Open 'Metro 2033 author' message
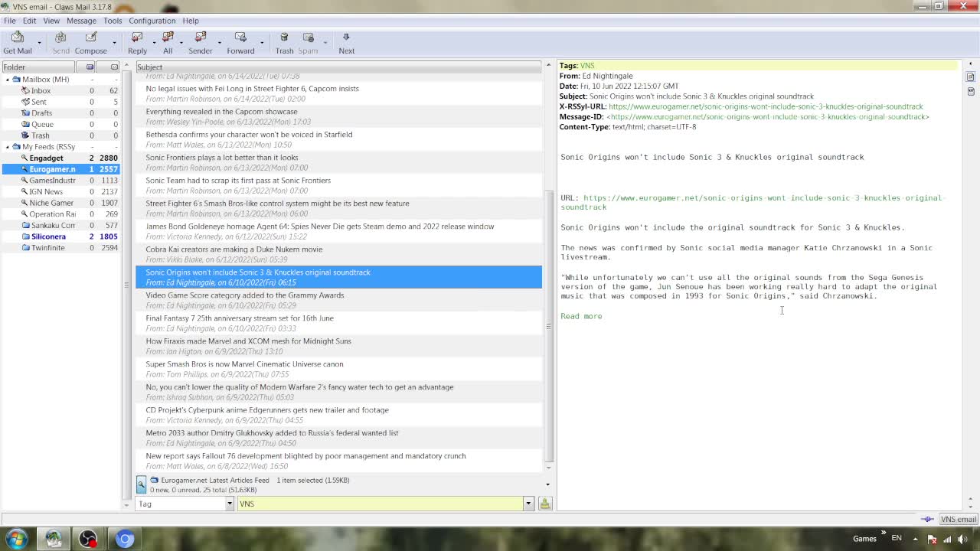Screen dimensions: 980x551 click(x=338, y=438)
